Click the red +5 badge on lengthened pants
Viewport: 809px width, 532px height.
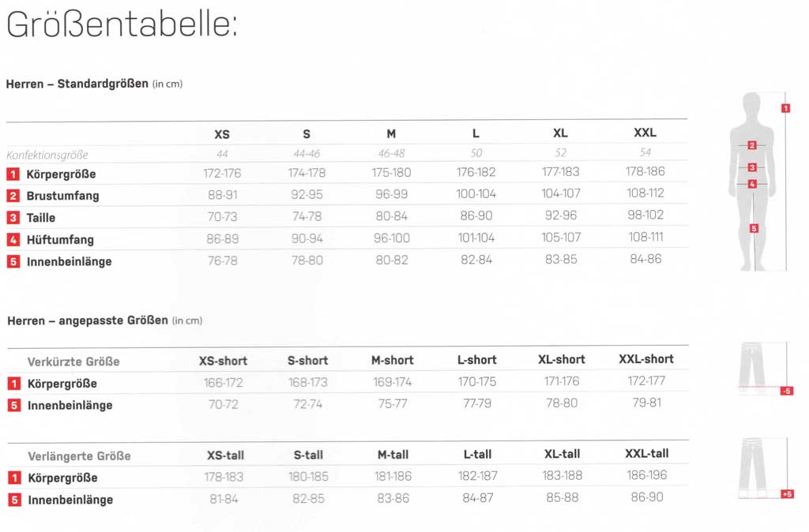tap(785, 494)
